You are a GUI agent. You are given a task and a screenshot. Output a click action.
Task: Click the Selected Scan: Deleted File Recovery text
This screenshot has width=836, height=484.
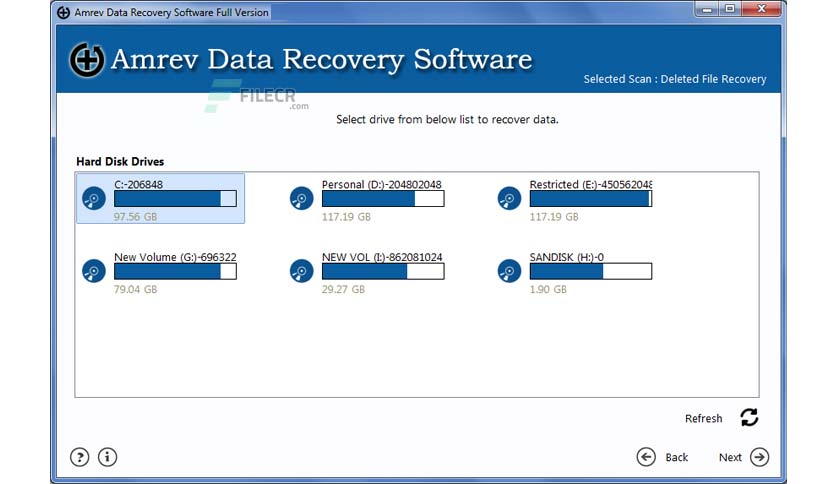(675, 79)
